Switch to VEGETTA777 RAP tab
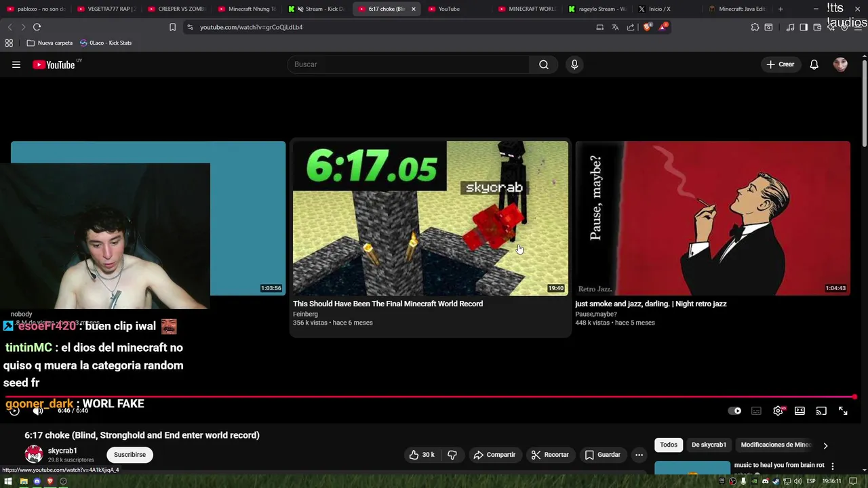 (x=106, y=9)
